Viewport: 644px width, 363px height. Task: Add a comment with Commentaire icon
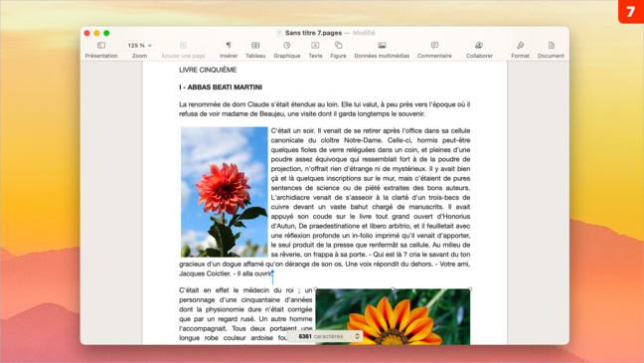point(434,45)
